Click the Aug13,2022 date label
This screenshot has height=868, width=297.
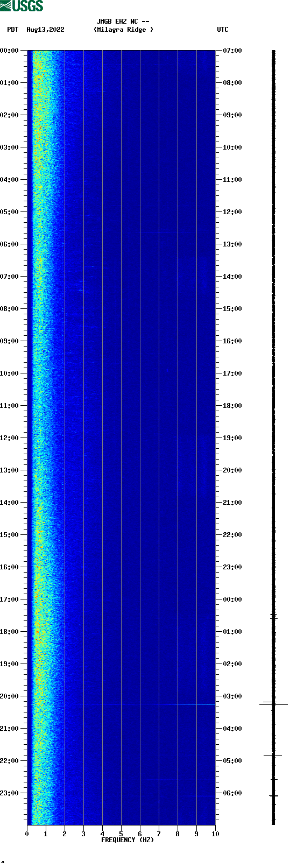(x=45, y=30)
